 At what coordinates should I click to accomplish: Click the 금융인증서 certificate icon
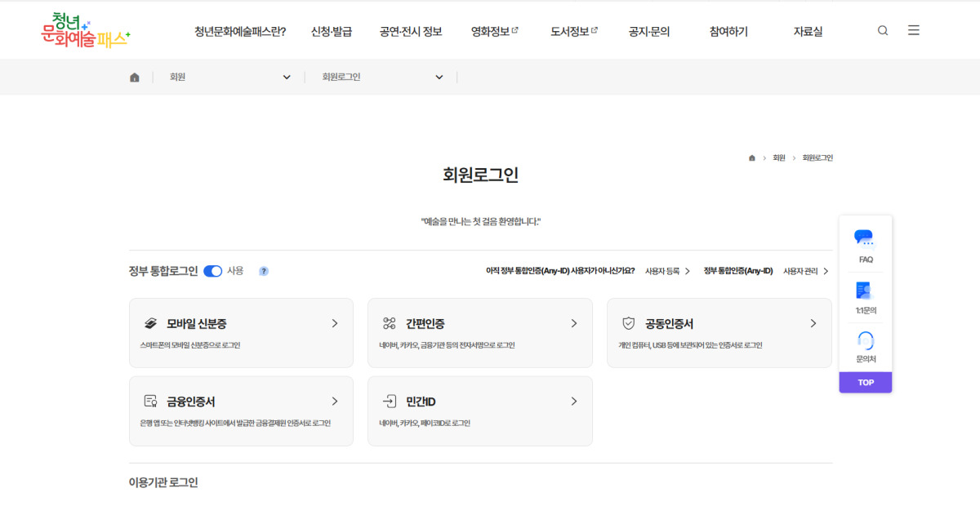click(x=151, y=402)
